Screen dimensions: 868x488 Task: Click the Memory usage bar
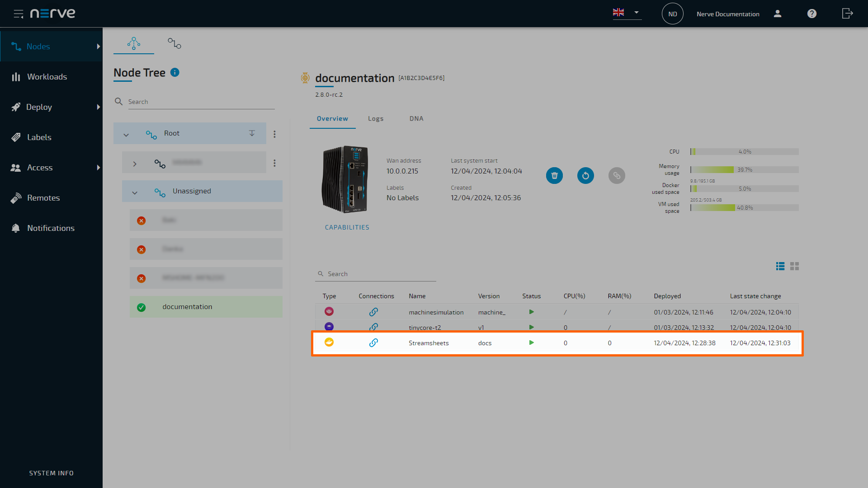744,169
